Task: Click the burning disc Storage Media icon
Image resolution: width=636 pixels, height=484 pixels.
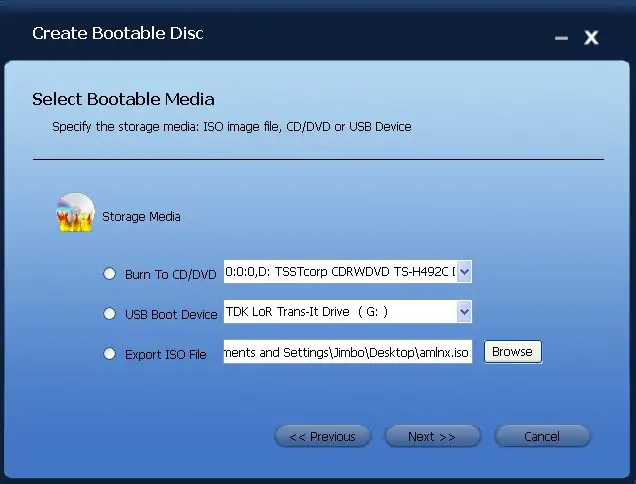Action: [75, 213]
